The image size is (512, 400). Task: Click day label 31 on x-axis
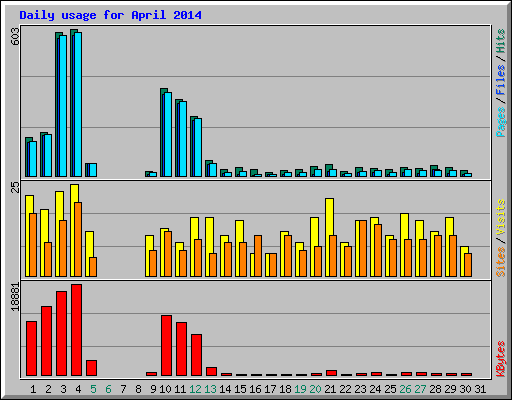[x=480, y=389]
